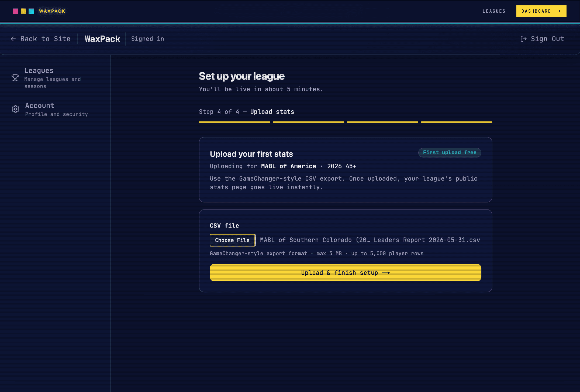Click the Upload your first stats heading
Viewport: 580px width, 392px height.
click(x=251, y=154)
